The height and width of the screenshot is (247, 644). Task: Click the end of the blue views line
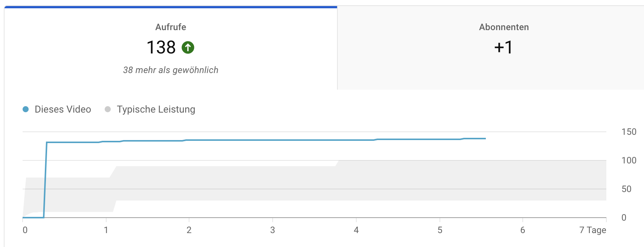tap(485, 139)
